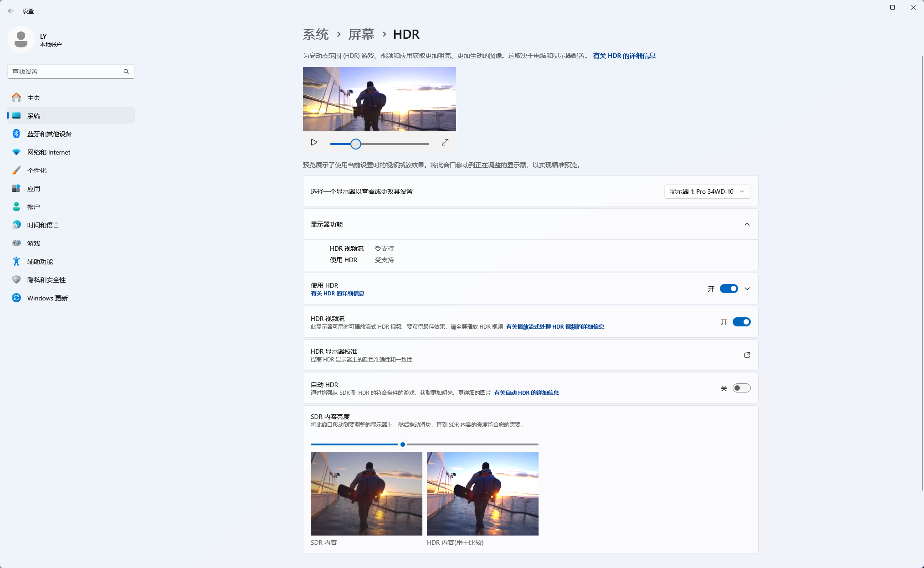Enable the Auto HDR (自动 HDR) toggle
This screenshot has height=568, width=924.
click(x=741, y=388)
